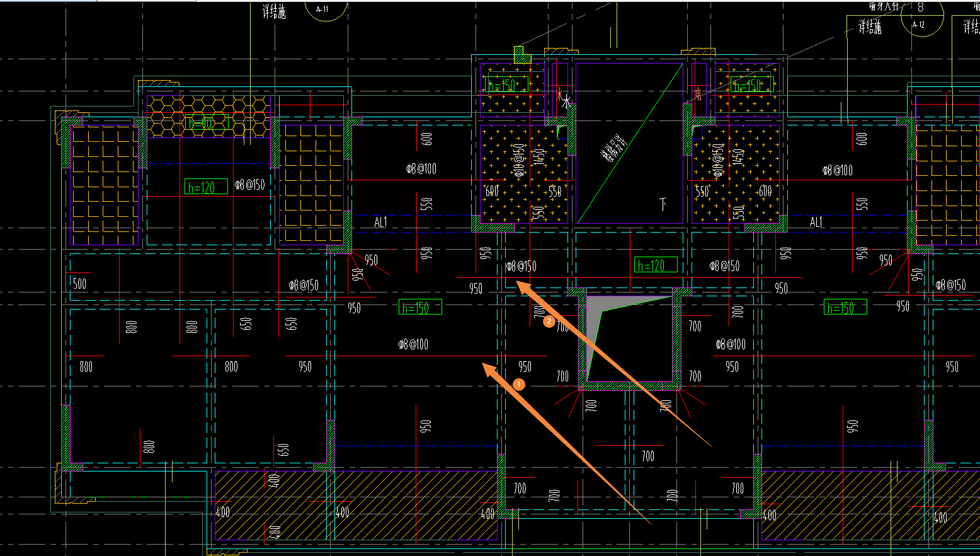The width and height of the screenshot is (980, 556).
Task: Select the orange honeycomb hatch pattern
Action: pyautogui.click(x=209, y=117)
